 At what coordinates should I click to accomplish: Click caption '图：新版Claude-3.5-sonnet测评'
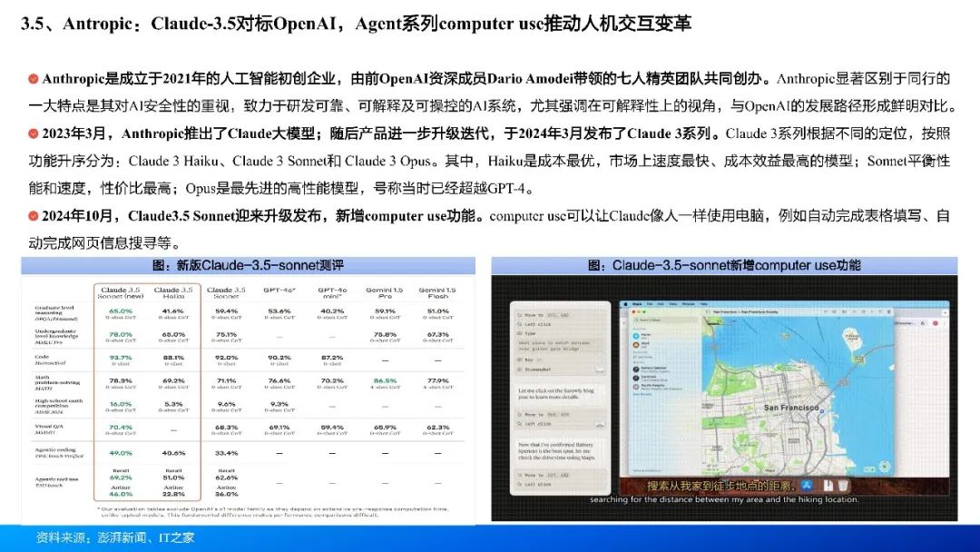pos(248,265)
